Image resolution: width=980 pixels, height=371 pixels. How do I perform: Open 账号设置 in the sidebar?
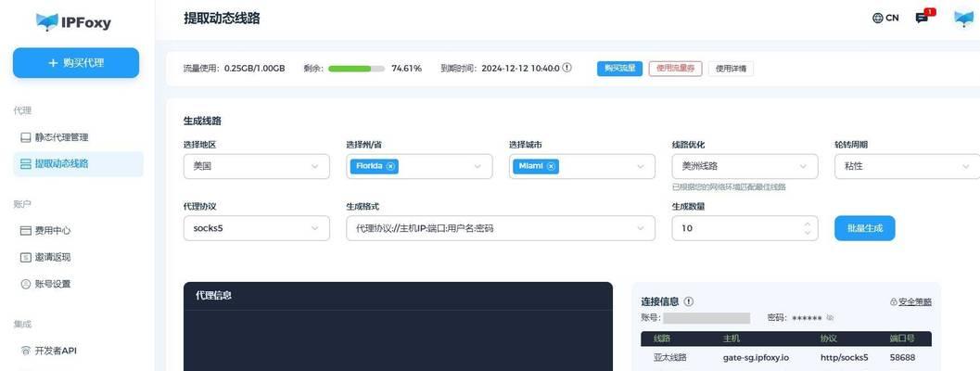tap(53, 284)
